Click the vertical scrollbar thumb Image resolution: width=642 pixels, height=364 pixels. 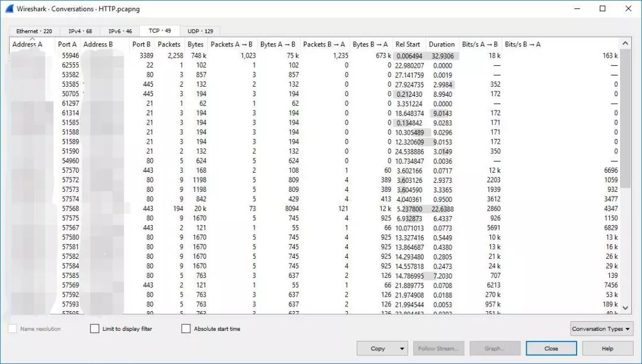[625, 119]
